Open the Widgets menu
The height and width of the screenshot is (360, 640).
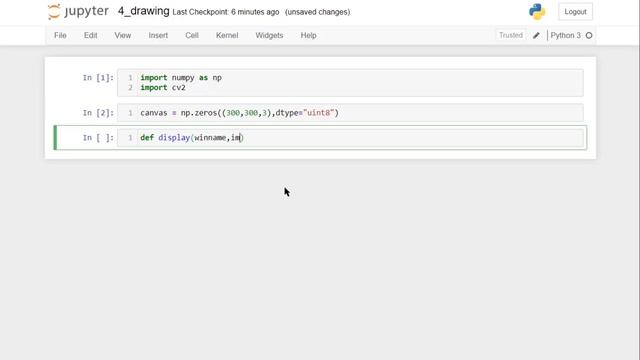click(269, 36)
